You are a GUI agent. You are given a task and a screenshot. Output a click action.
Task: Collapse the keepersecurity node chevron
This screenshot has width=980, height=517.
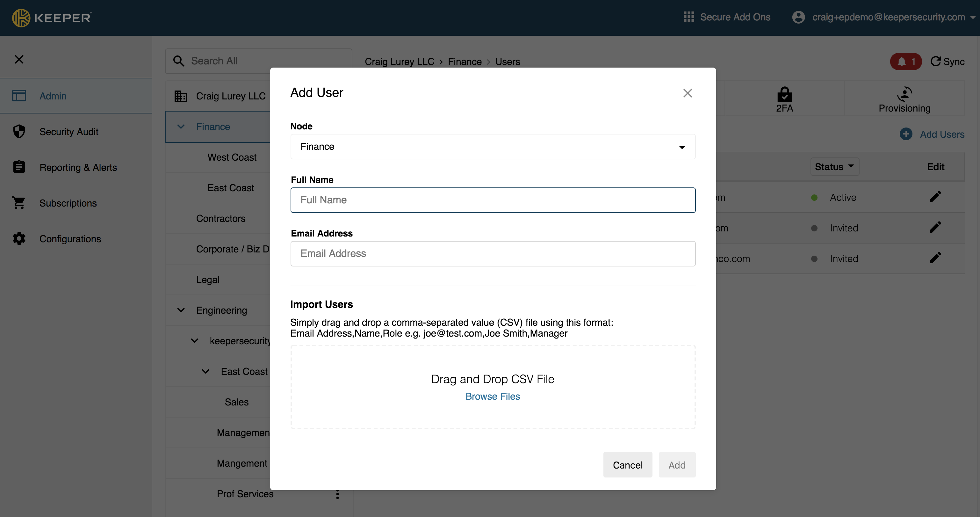pos(194,341)
